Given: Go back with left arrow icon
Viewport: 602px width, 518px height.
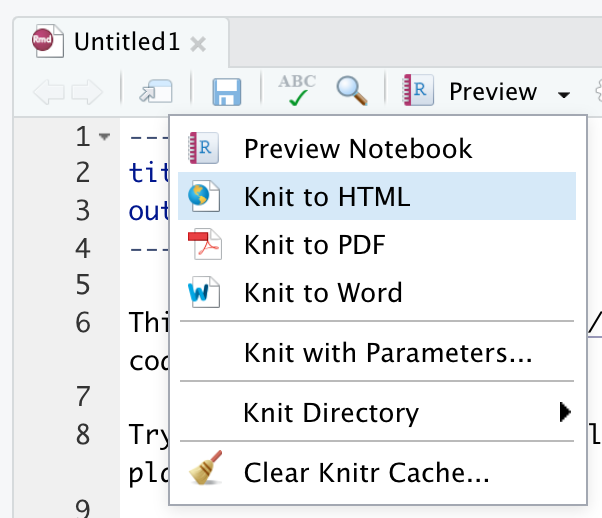Looking at the screenshot, I should (x=49, y=92).
